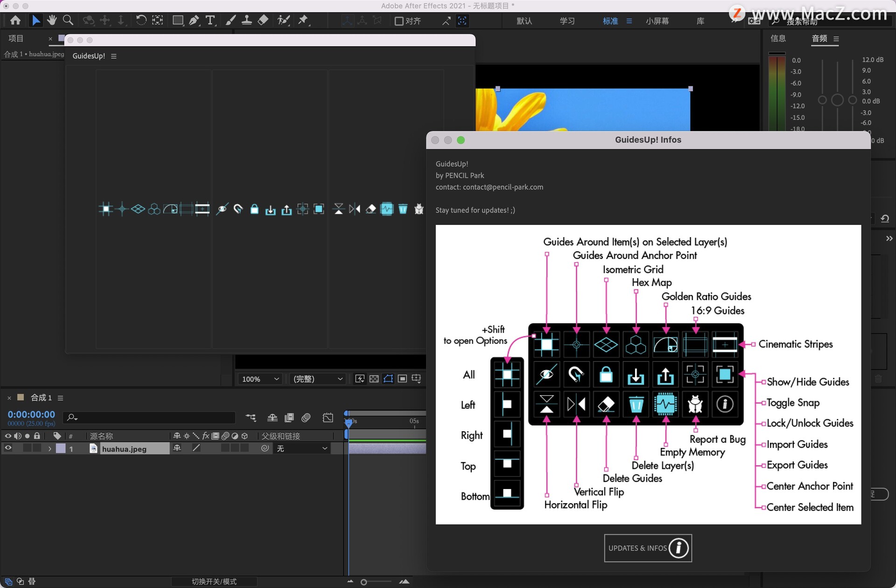Click the Empty Memory chip icon in panel
Screen dimensions: 896x588
click(x=387, y=209)
